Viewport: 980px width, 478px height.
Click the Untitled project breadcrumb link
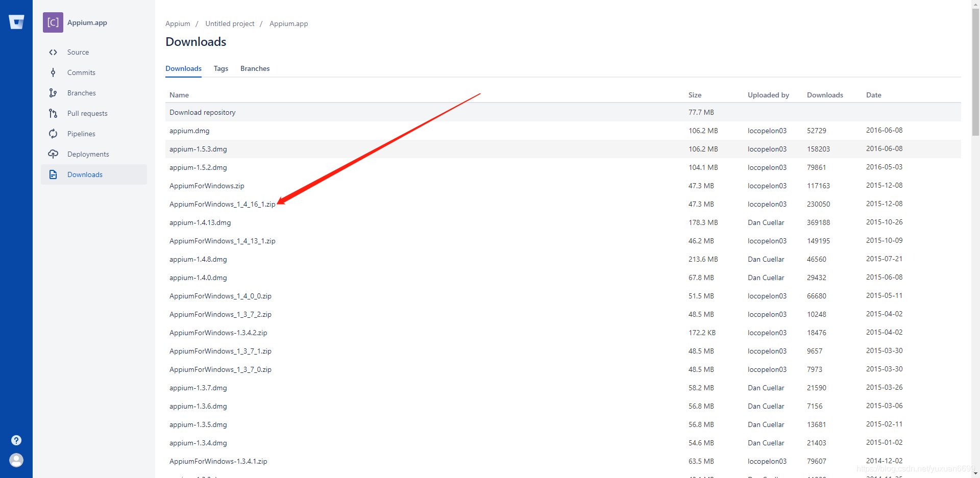(230, 23)
